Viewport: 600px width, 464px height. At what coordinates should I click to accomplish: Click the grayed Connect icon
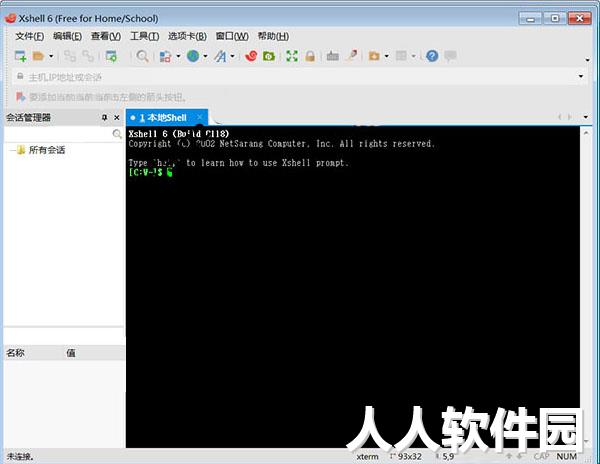[x=70, y=56]
